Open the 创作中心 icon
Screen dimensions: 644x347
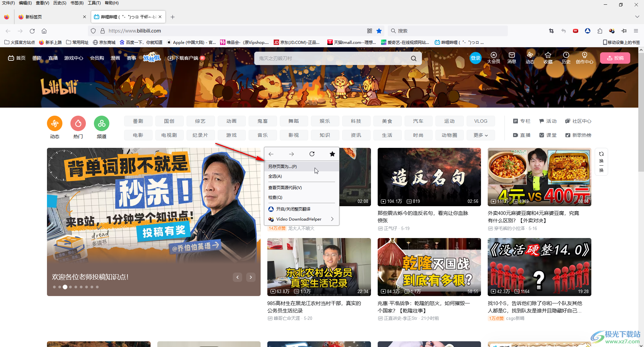point(585,58)
